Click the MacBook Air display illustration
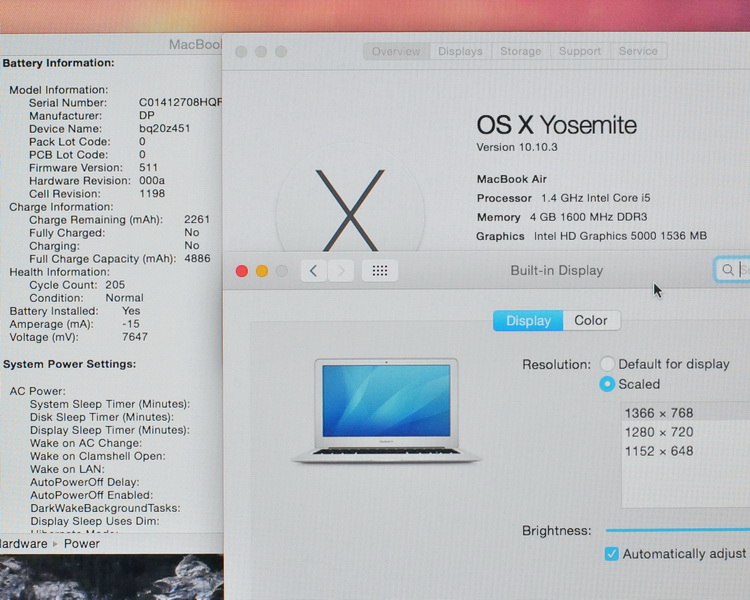Screen dimensions: 750x600 (386, 410)
